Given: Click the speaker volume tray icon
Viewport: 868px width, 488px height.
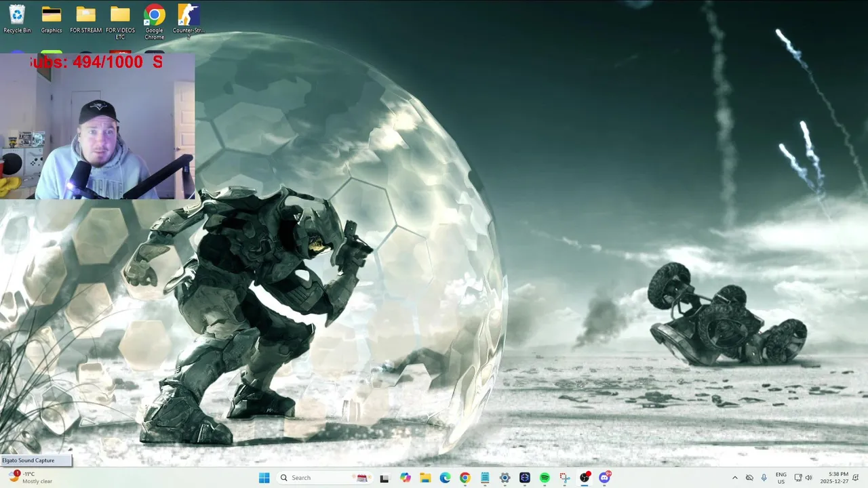Looking at the screenshot, I should click(808, 478).
